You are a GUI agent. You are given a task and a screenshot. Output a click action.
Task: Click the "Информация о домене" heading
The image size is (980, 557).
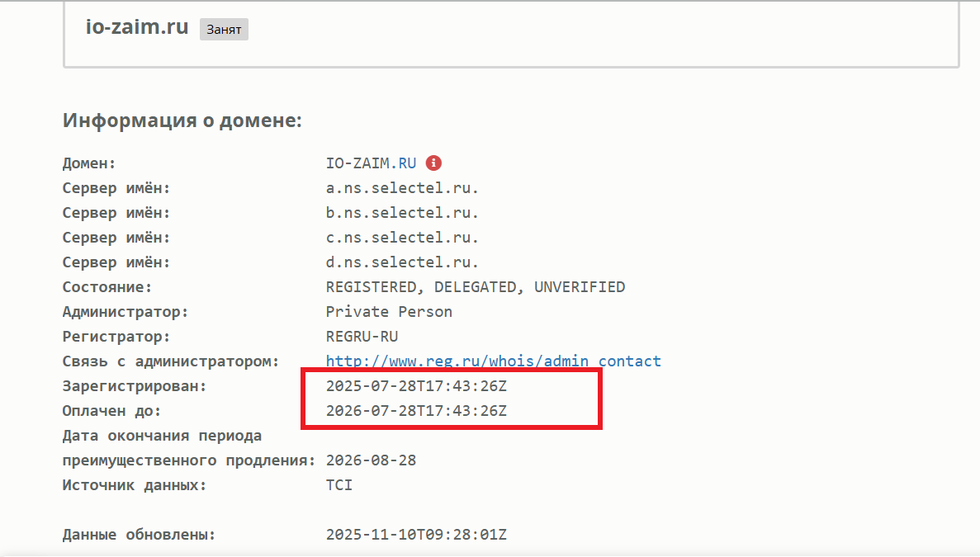182,120
